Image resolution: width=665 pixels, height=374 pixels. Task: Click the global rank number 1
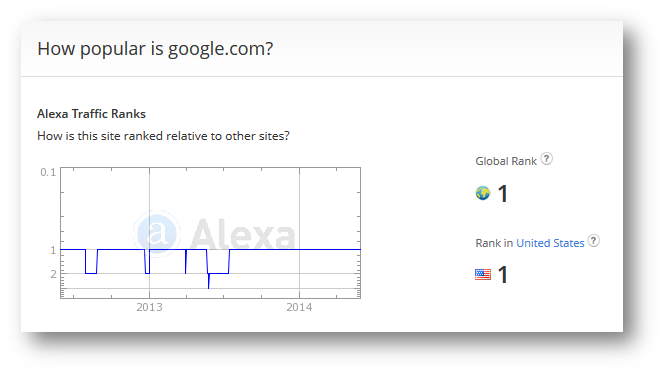coord(503,194)
